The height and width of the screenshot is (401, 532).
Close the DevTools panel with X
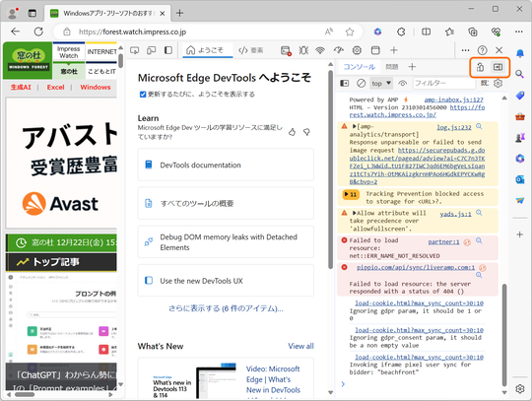tap(499, 50)
